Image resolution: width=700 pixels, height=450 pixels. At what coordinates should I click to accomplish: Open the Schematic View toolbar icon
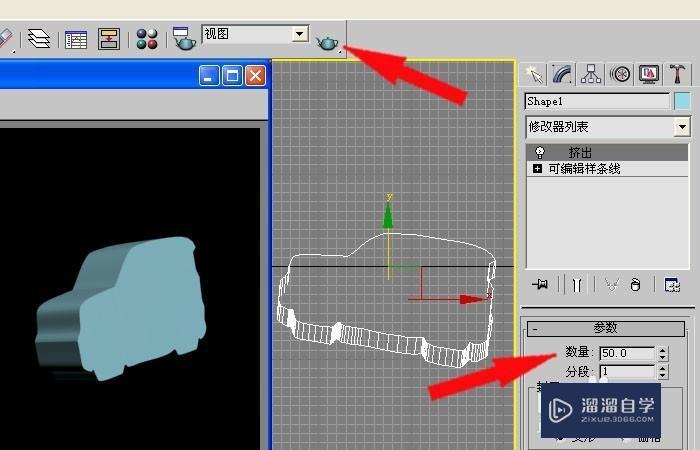(109, 39)
